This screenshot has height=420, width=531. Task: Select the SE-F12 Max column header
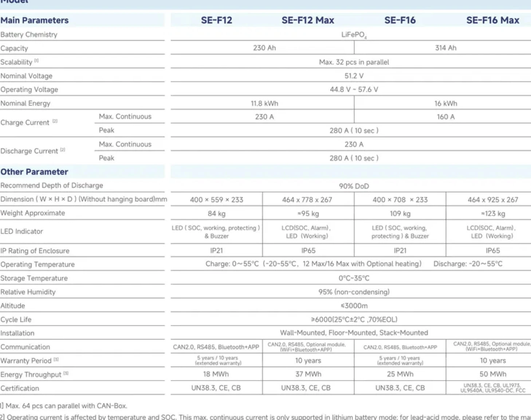tap(308, 20)
